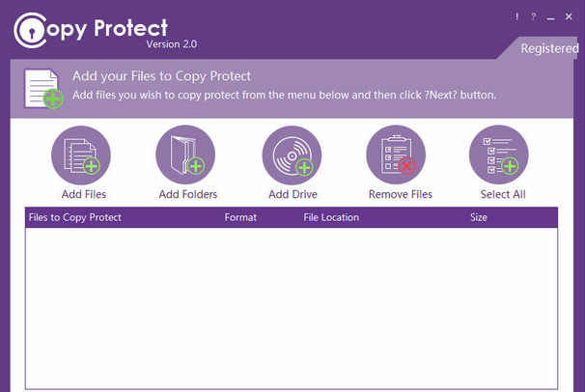Click the Remove Files clipboard icon
This screenshot has height=392, width=585.
[x=396, y=155]
